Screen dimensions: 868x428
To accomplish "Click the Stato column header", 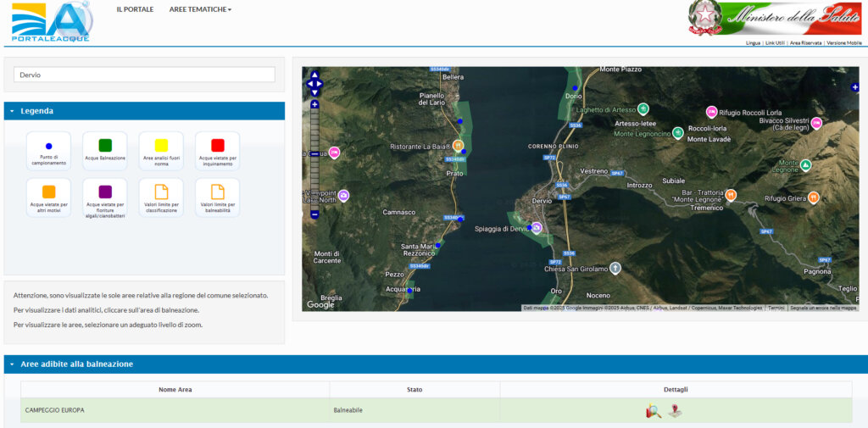I will (415, 390).
